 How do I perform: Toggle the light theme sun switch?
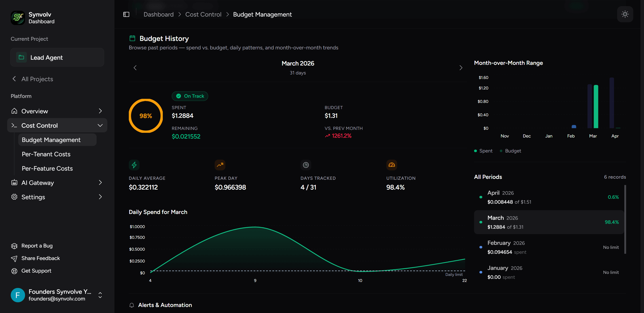pos(625,14)
